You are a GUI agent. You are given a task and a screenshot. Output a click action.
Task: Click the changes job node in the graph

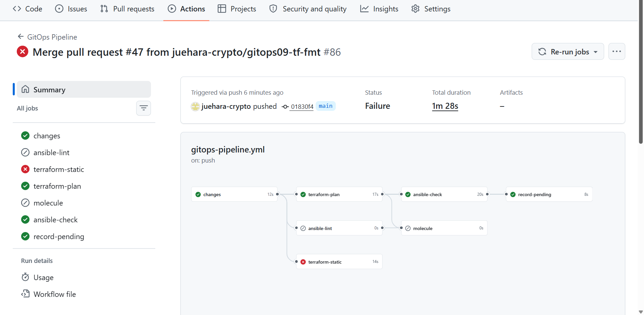pyautogui.click(x=234, y=194)
